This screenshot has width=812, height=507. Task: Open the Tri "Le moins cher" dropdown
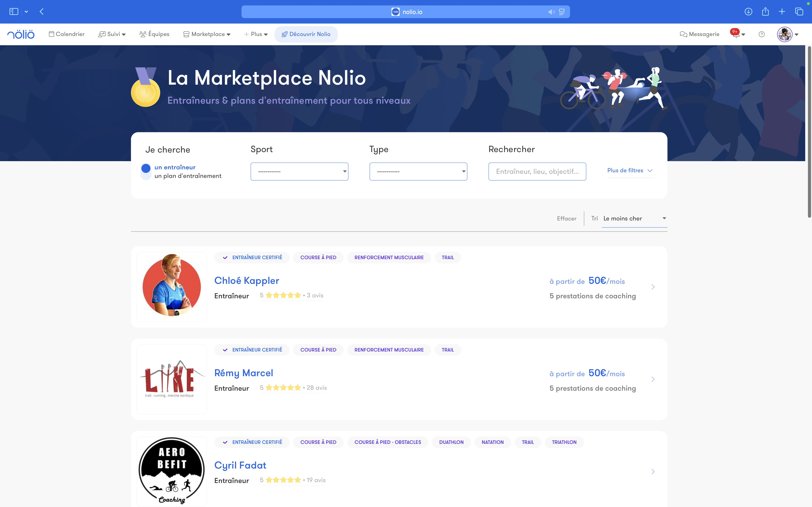click(634, 219)
